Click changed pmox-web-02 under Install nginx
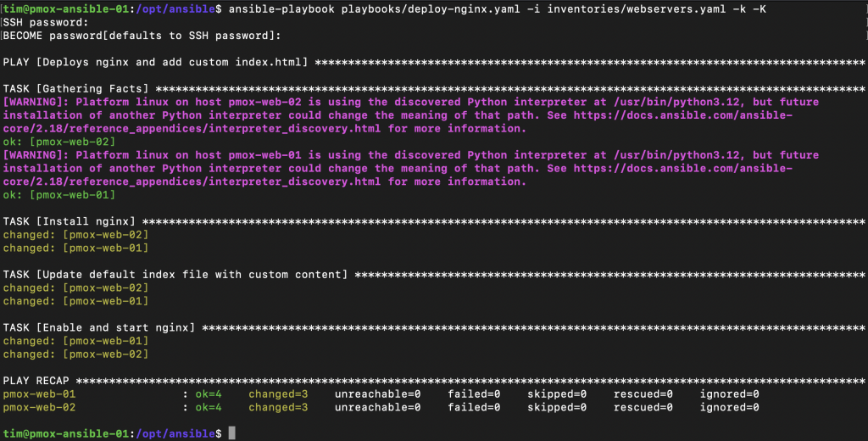The height and width of the screenshot is (441, 868). [x=76, y=235]
